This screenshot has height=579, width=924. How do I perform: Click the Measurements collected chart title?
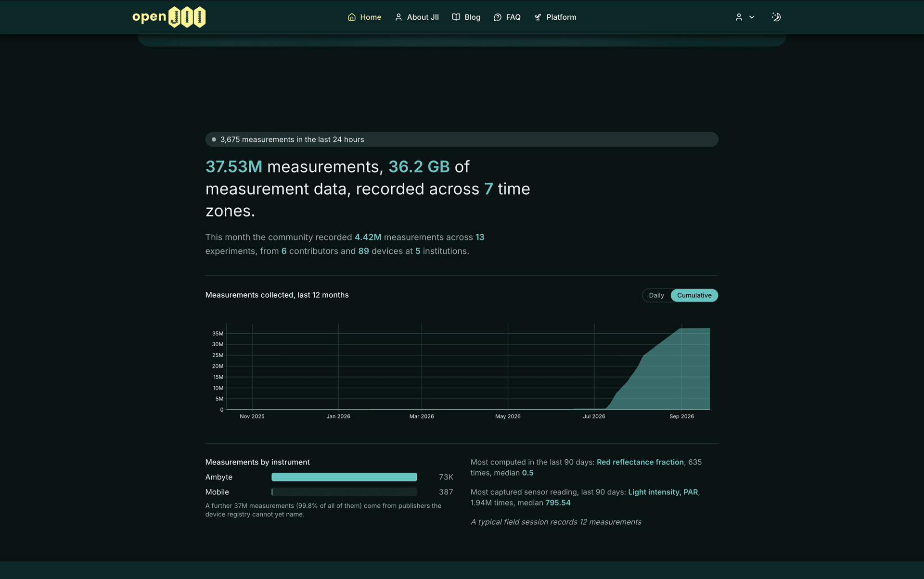277,295
